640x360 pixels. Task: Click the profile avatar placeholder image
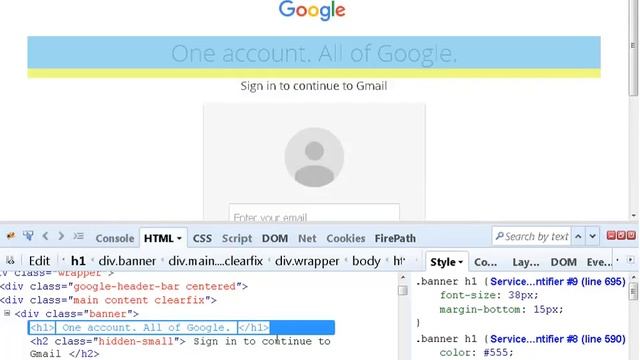pyautogui.click(x=314, y=157)
